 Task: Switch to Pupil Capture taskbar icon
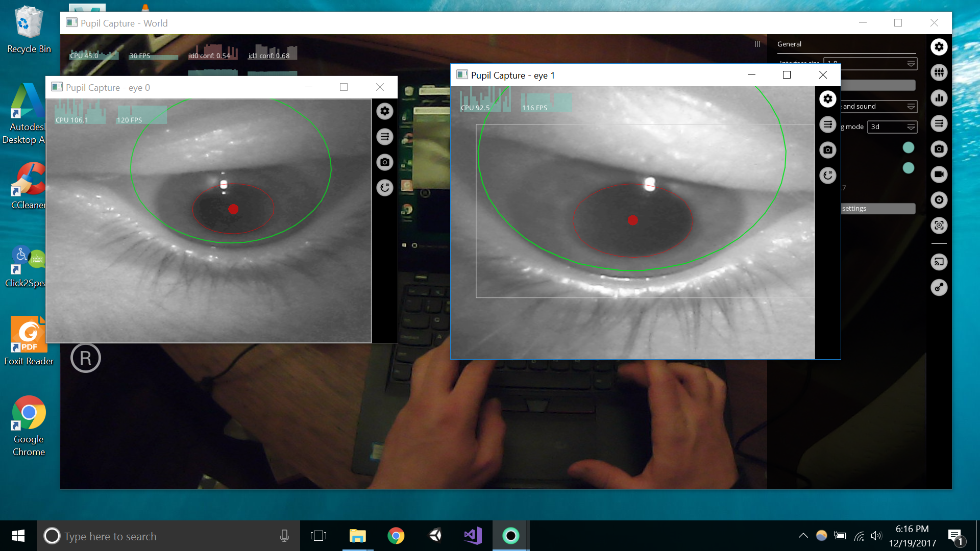tap(511, 536)
